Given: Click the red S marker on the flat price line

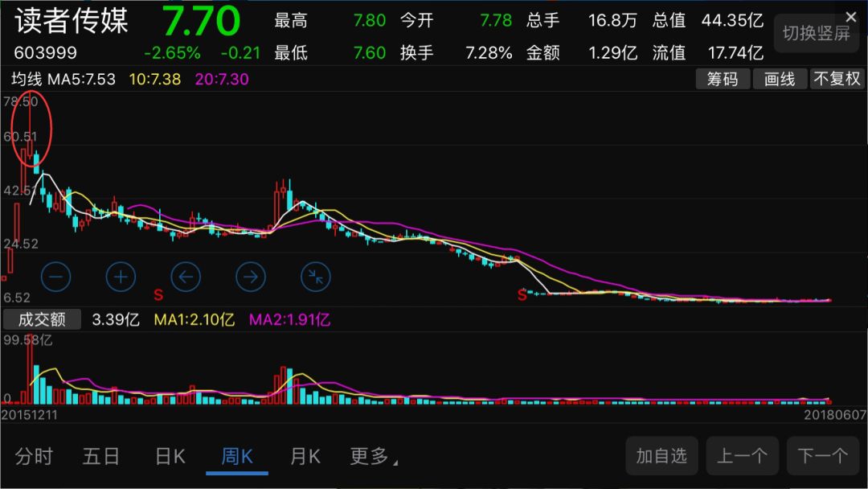Looking at the screenshot, I should point(522,294).
